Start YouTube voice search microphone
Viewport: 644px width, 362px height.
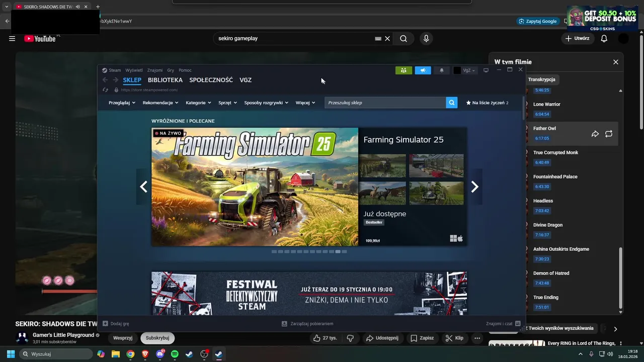coord(426,38)
